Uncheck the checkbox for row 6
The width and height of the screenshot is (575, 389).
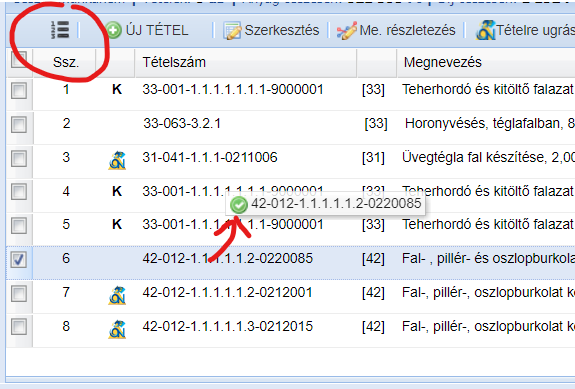[19, 260]
